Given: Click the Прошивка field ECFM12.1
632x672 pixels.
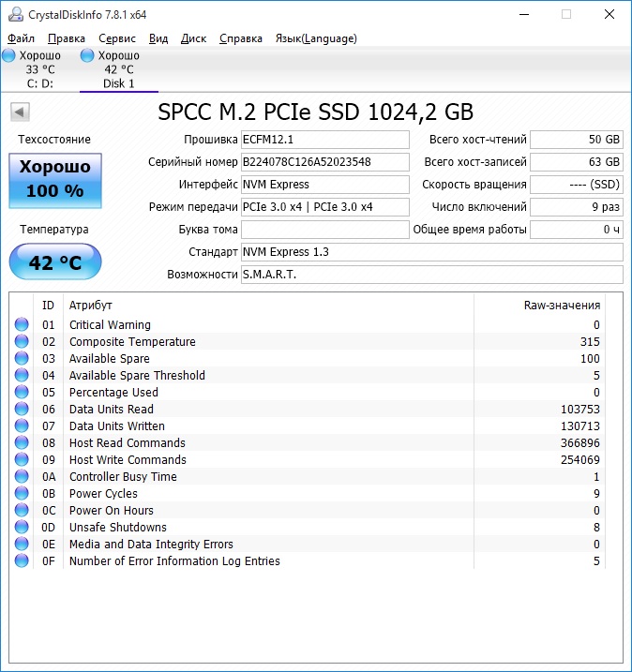Looking at the screenshot, I should pyautogui.click(x=325, y=140).
